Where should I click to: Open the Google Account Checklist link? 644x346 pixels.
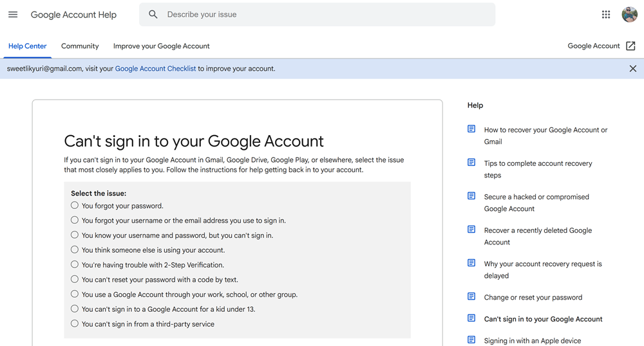point(155,68)
